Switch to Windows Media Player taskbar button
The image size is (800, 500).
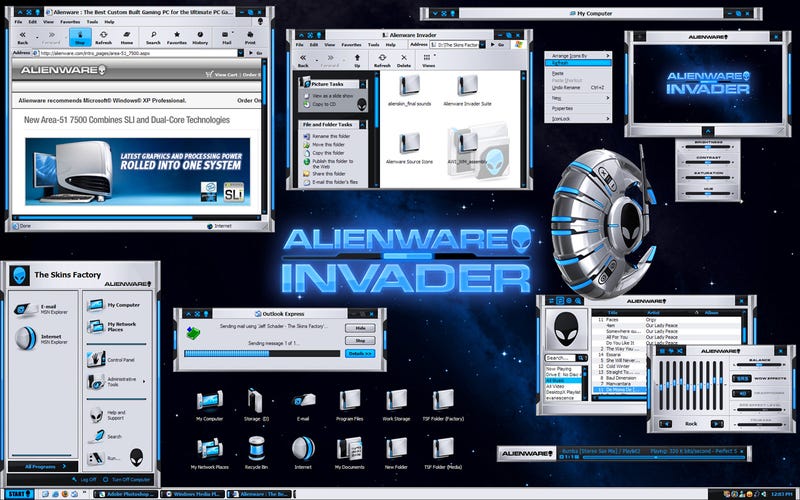pos(192,494)
